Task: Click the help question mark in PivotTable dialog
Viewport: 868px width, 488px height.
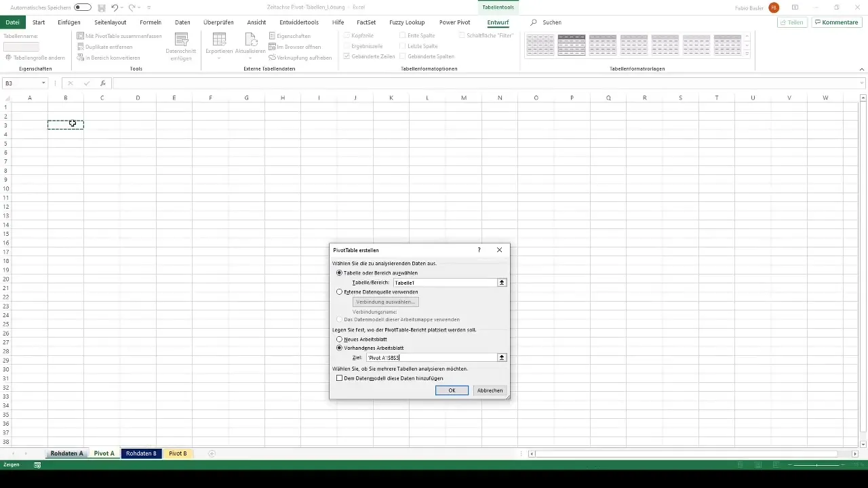Action: [x=479, y=250]
